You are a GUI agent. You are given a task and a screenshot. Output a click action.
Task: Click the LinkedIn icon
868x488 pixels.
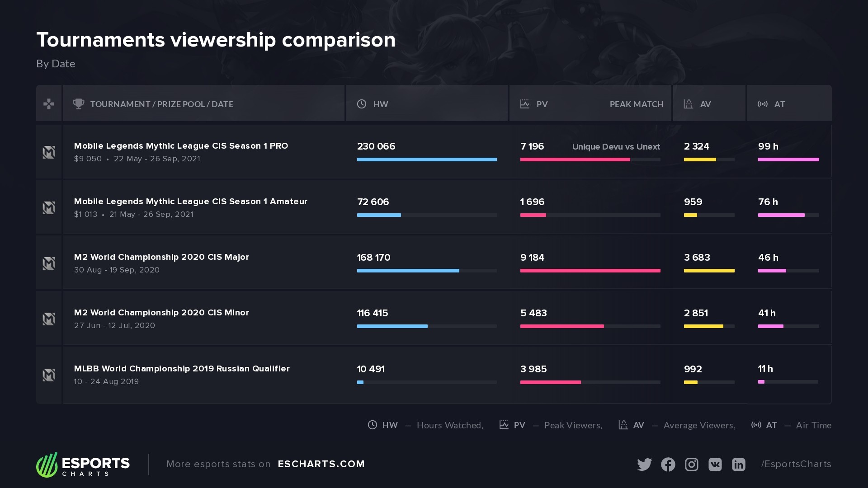(738, 465)
